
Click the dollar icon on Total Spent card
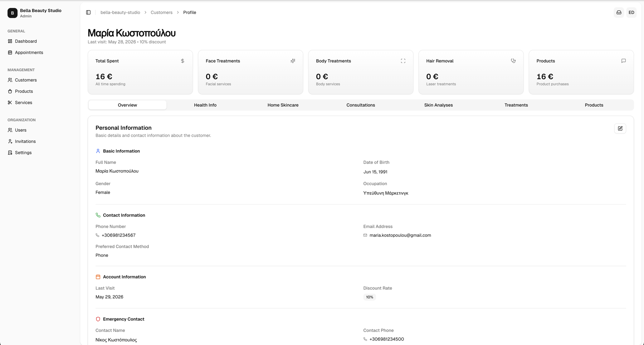pyautogui.click(x=182, y=61)
